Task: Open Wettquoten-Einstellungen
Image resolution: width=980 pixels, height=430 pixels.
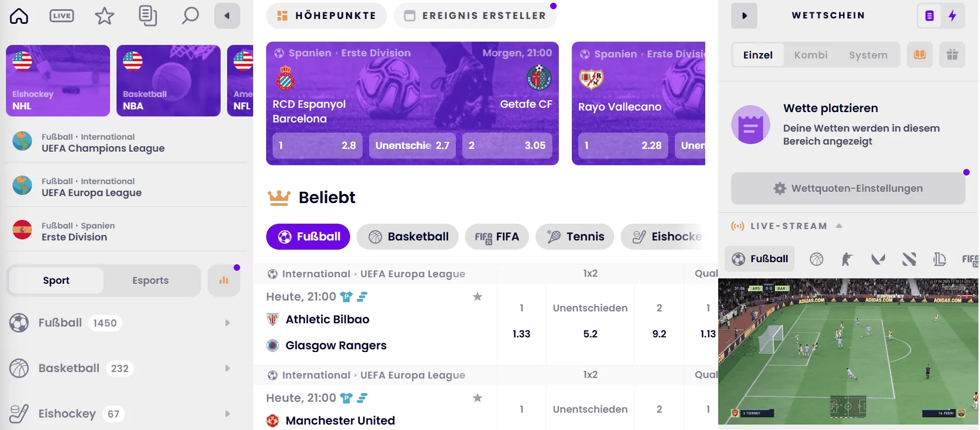Action: 847,188
